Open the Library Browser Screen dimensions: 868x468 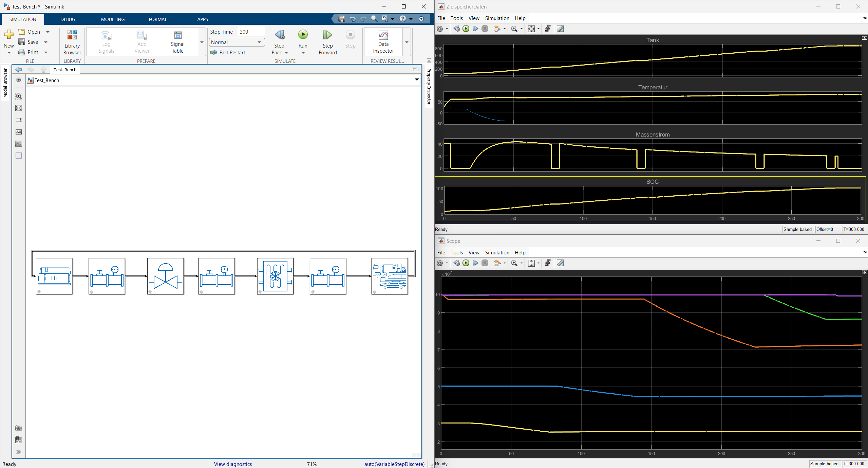pyautogui.click(x=72, y=42)
